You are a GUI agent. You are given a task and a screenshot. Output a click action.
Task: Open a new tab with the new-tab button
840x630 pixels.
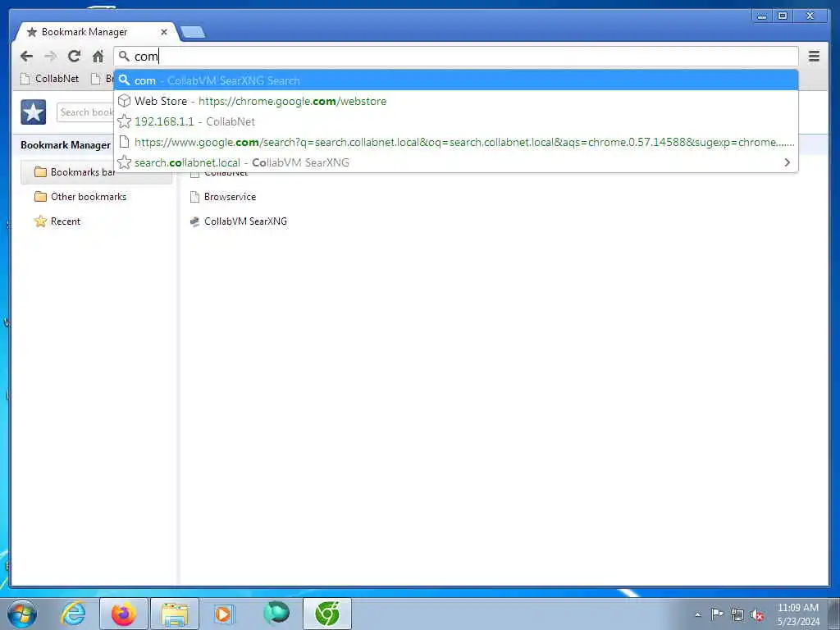[x=193, y=32]
